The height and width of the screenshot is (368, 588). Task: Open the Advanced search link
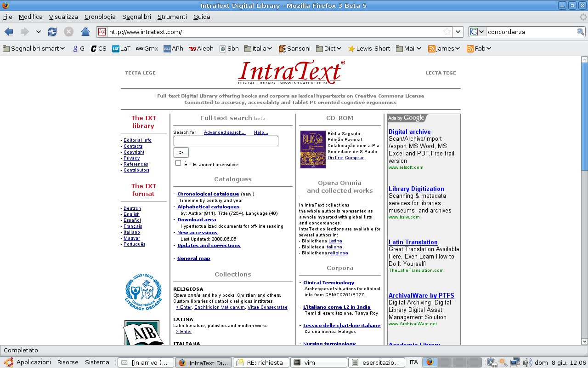[x=225, y=132]
